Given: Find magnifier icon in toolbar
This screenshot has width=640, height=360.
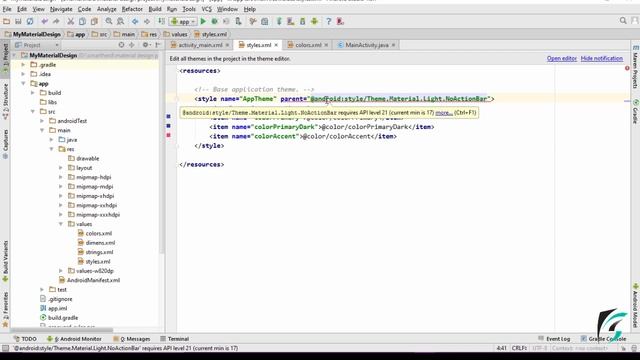Looking at the screenshot, I should [x=109, y=21].
